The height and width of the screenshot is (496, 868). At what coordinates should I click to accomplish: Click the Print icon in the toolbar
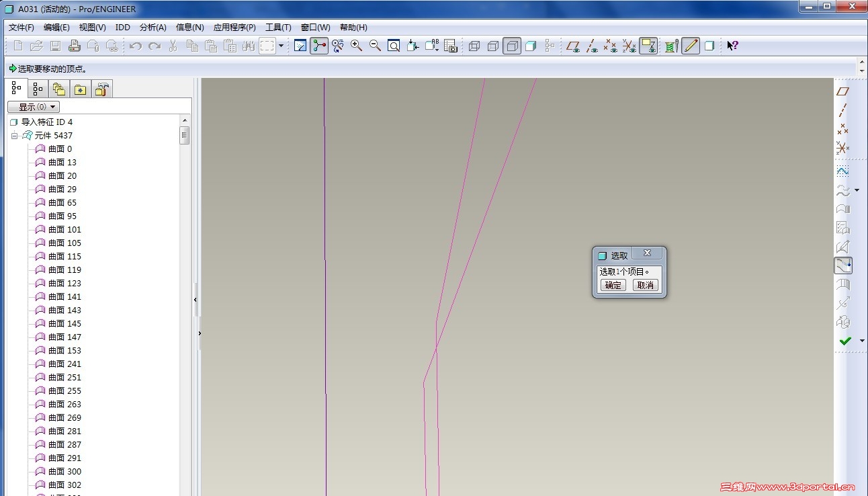coord(74,46)
